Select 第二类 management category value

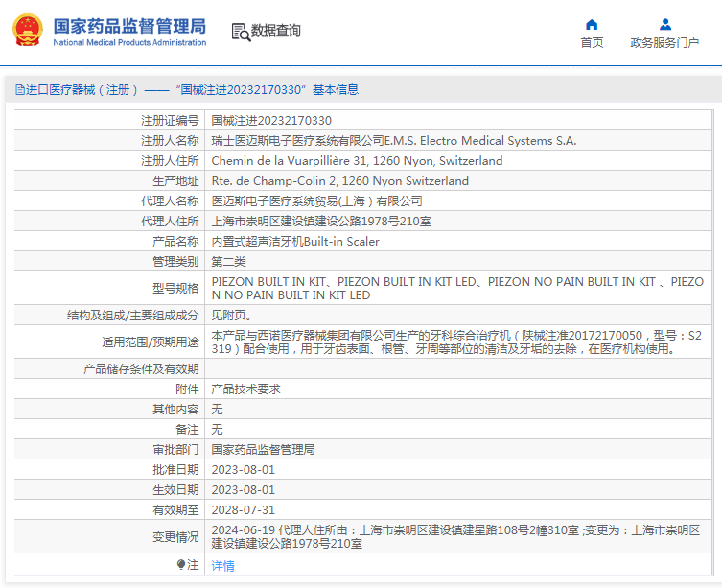(228, 262)
